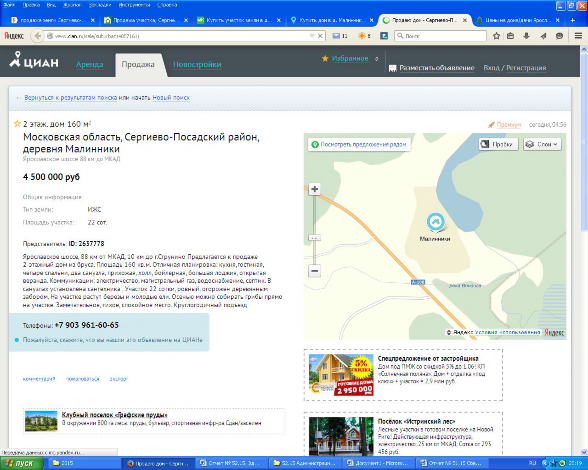Click the browser search input field
Screen dimensions: 588x470
click(x=441, y=36)
